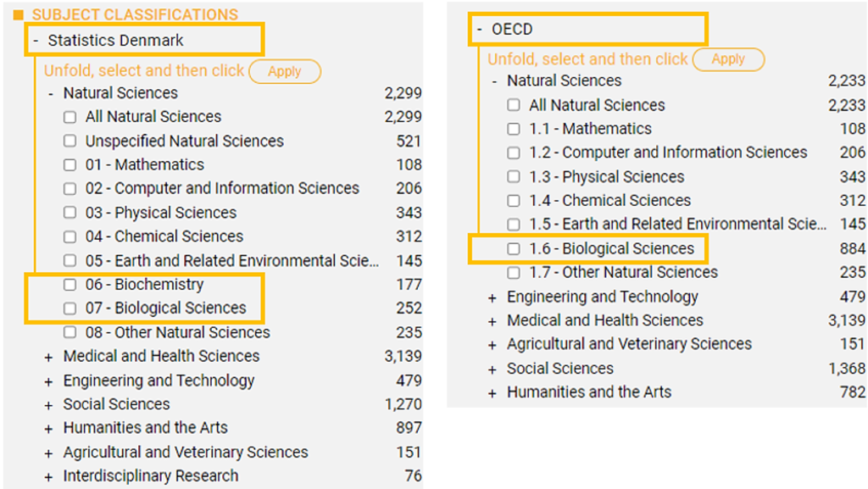Collapse the Statistics Denmark classification
This screenshot has width=868, height=489.
click(x=35, y=41)
